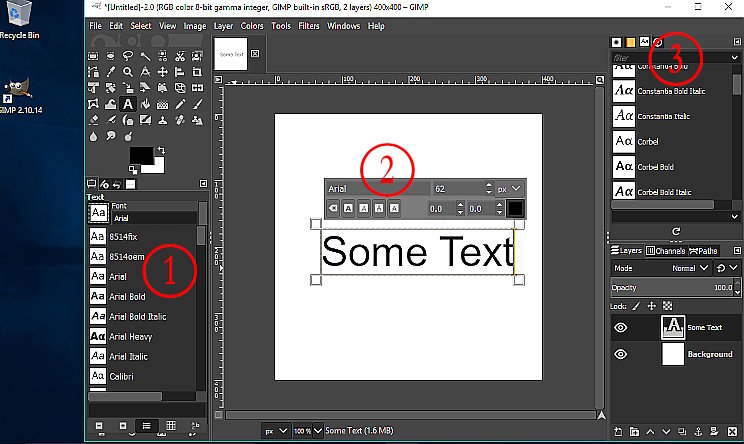Screen dimensions: 744x444
Task: Open the Filters menu
Action: 309,25
